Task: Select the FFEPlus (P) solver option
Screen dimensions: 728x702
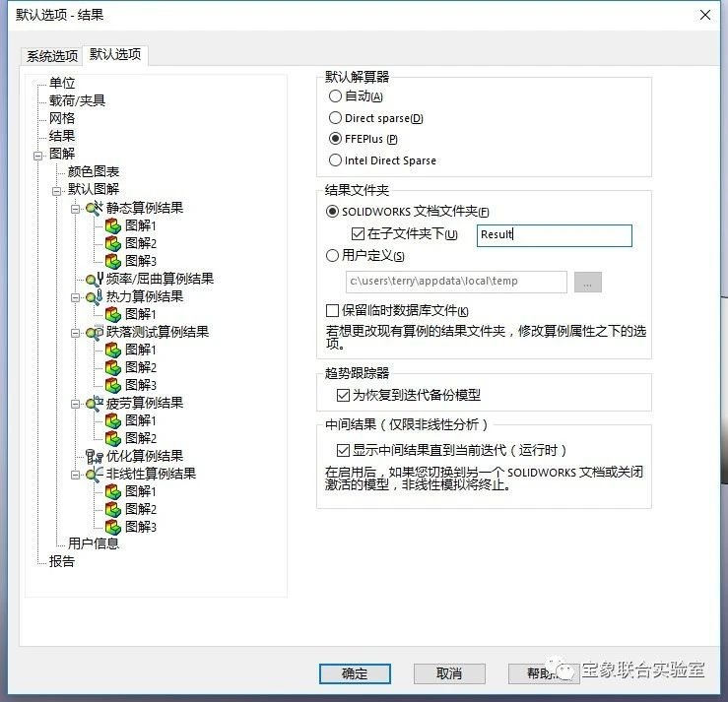Action: [335, 139]
